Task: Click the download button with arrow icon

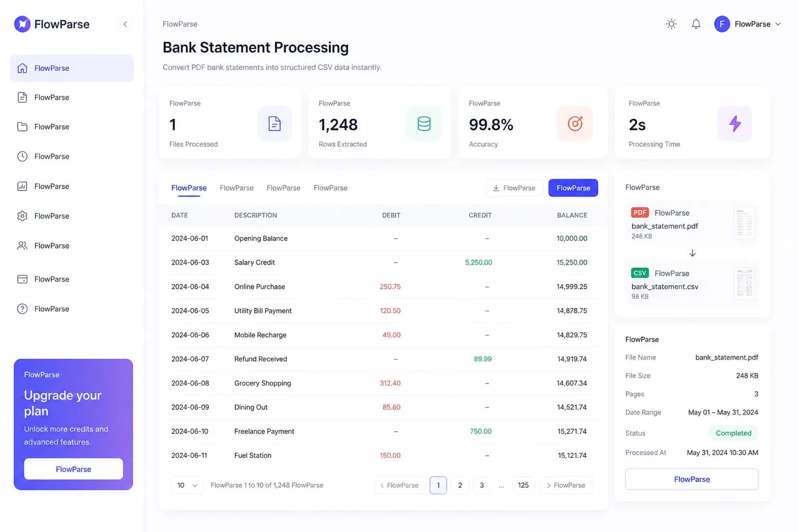Action: pyautogui.click(x=514, y=188)
